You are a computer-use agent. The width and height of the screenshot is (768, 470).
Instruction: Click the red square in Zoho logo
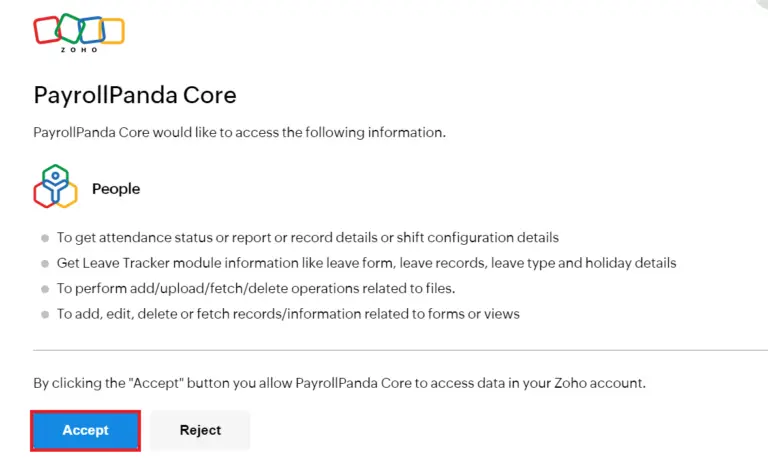point(47,30)
